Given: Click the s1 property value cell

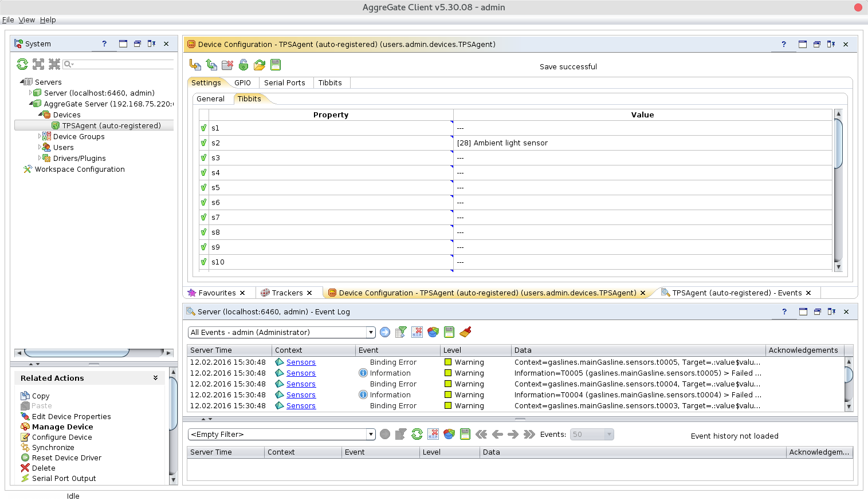Looking at the screenshot, I should tap(642, 128).
